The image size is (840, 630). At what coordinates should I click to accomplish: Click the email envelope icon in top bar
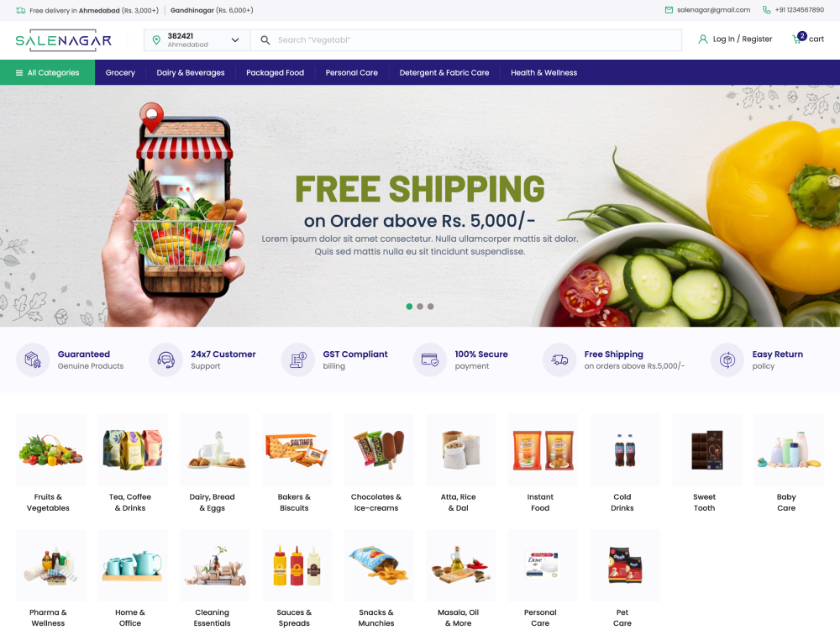pyautogui.click(x=669, y=10)
